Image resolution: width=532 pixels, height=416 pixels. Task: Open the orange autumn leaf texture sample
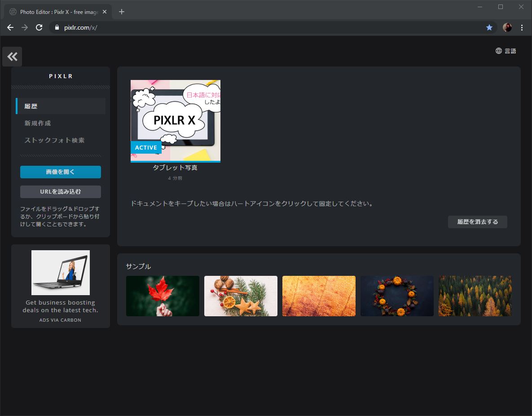point(319,296)
